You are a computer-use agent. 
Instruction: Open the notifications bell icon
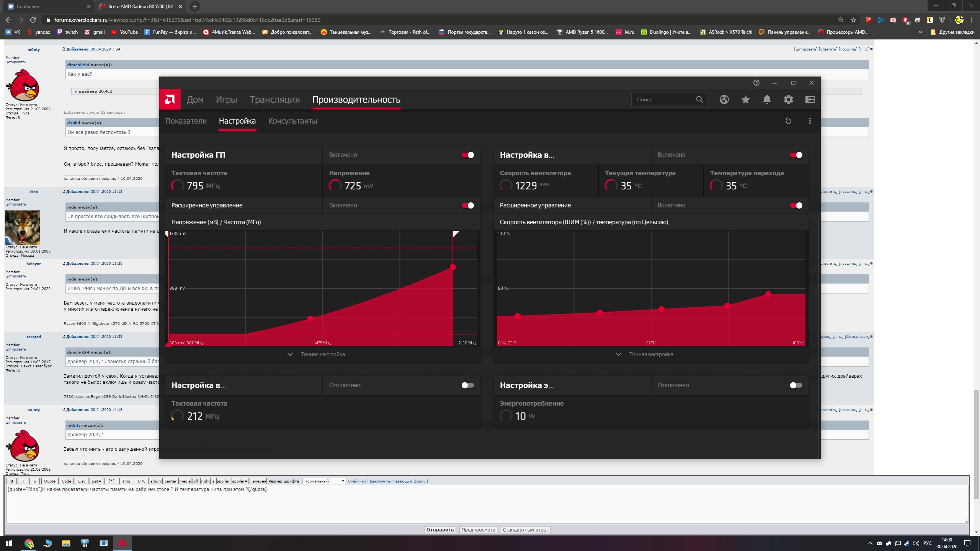click(x=767, y=99)
